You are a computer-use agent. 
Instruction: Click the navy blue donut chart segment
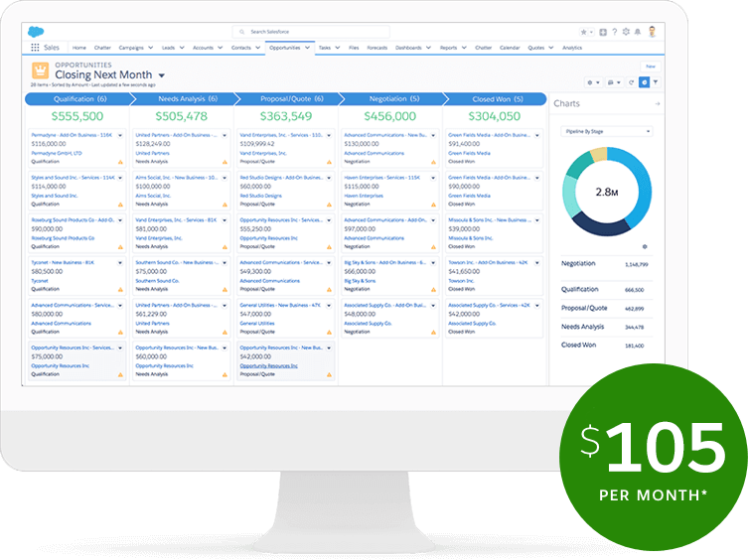600,225
